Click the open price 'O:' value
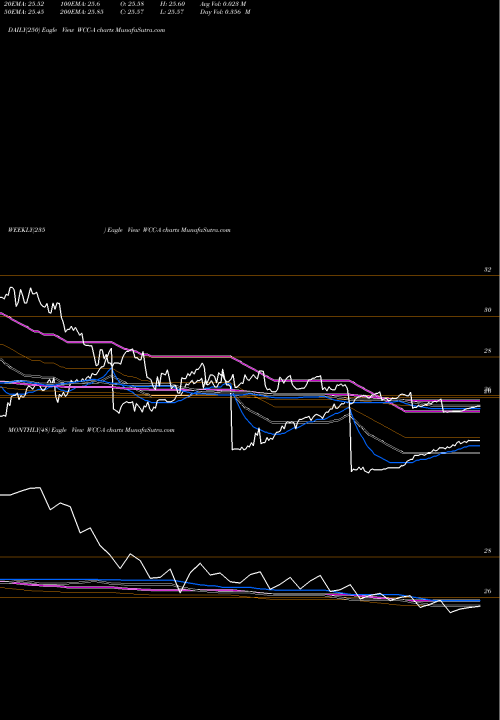 pyautogui.click(x=132, y=4)
